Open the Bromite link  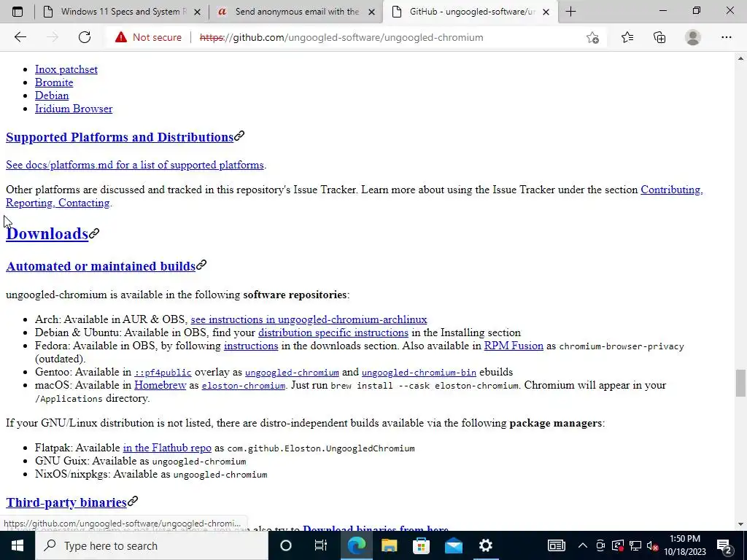(54, 82)
